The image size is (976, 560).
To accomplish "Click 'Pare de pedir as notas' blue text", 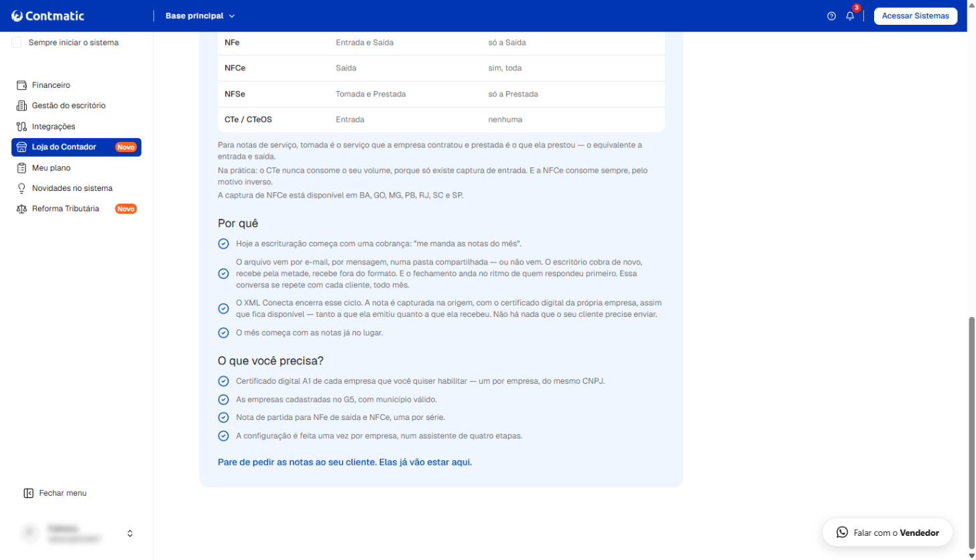I will (345, 462).
